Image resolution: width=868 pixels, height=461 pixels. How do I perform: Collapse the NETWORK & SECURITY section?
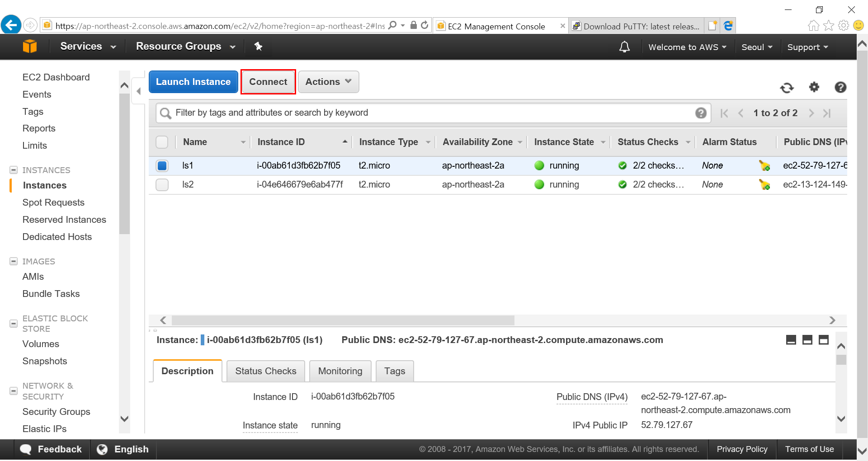[x=14, y=391]
